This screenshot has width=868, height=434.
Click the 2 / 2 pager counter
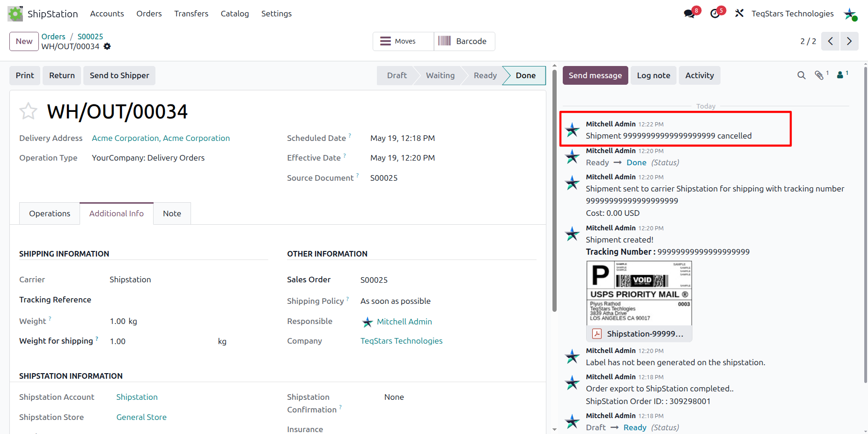click(x=808, y=41)
